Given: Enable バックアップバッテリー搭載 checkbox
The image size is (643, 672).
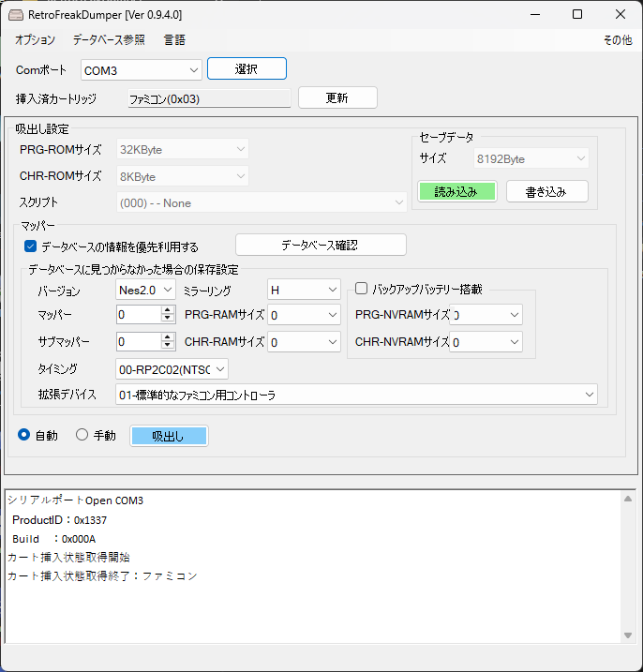Looking at the screenshot, I should coord(362,289).
